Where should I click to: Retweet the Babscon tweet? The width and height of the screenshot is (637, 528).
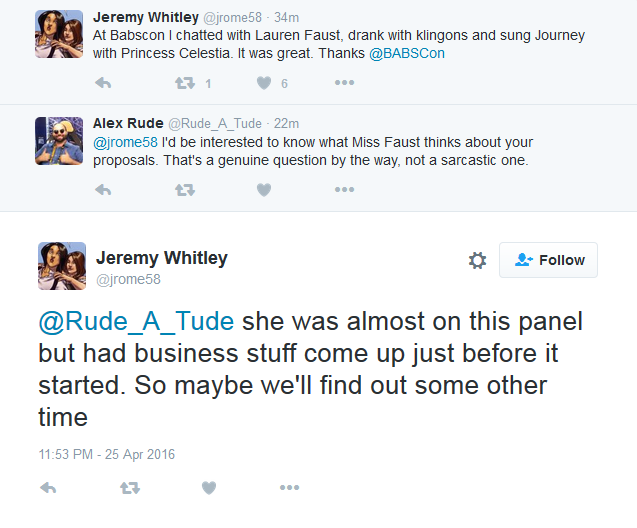(x=185, y=83)
